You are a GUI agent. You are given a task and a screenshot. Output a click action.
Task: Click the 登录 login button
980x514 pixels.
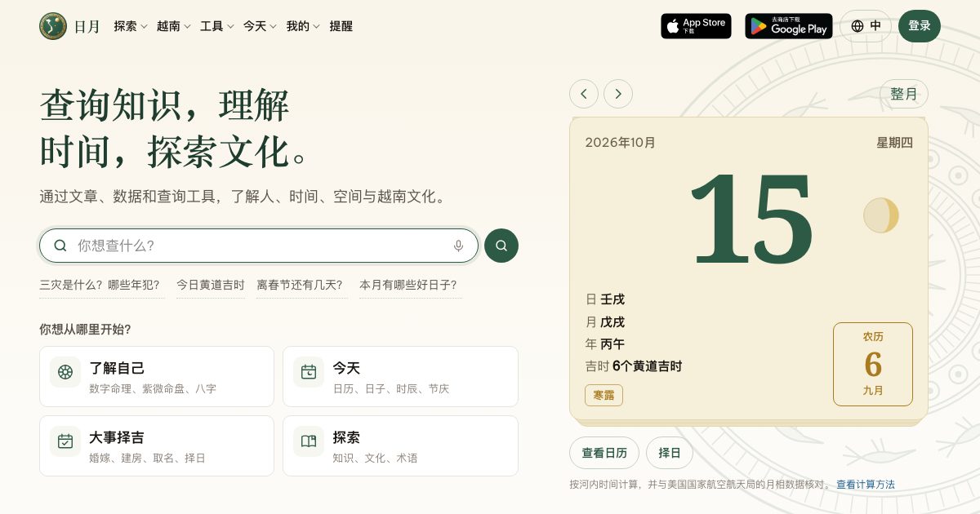[920, 26]
